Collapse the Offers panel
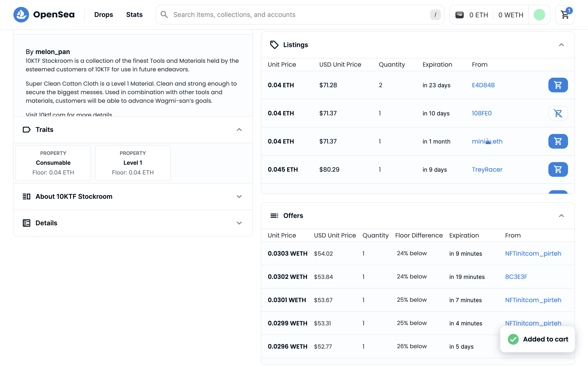Image resolution: width=588 pixels, height=367 pixels. click(561, 216)
